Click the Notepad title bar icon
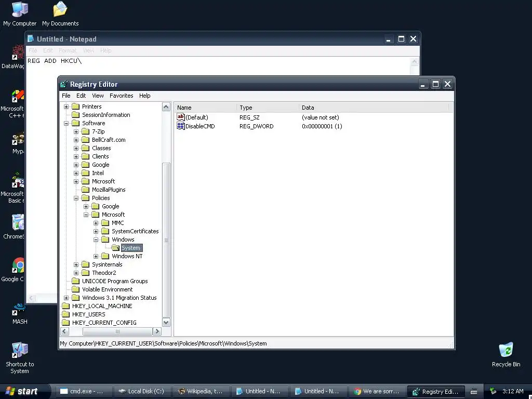This screenshot has width=532, height=399. [x=31, y=38]
